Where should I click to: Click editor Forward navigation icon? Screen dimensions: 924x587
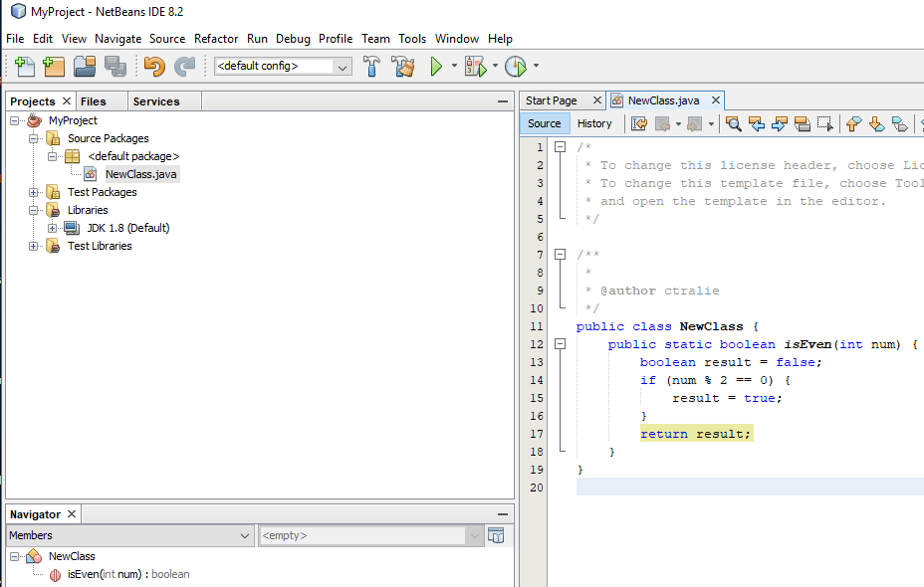click(x=695, y=123)
